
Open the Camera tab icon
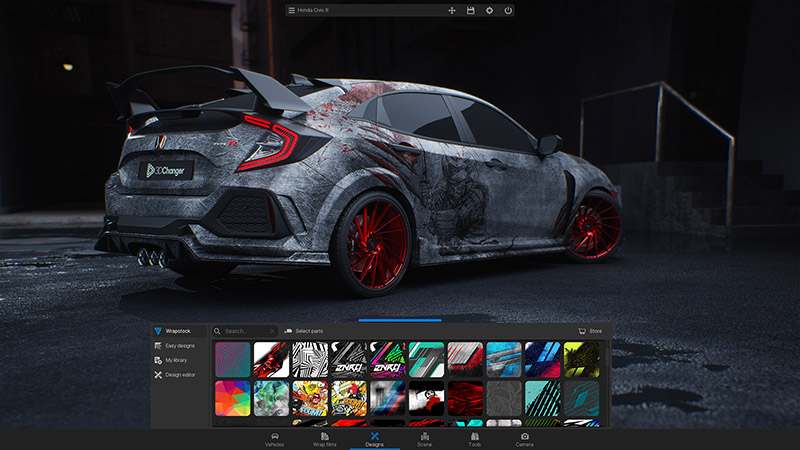point(524,439)
